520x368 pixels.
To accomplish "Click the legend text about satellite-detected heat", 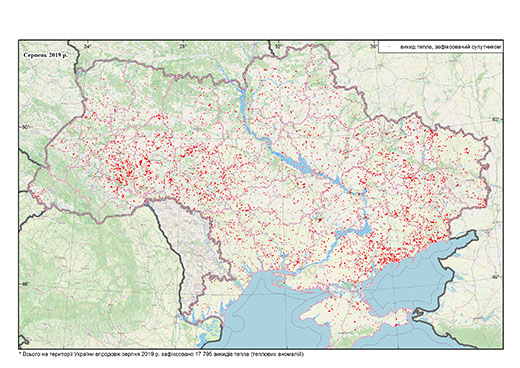I will pyautogui.click(x=450, y=47).
